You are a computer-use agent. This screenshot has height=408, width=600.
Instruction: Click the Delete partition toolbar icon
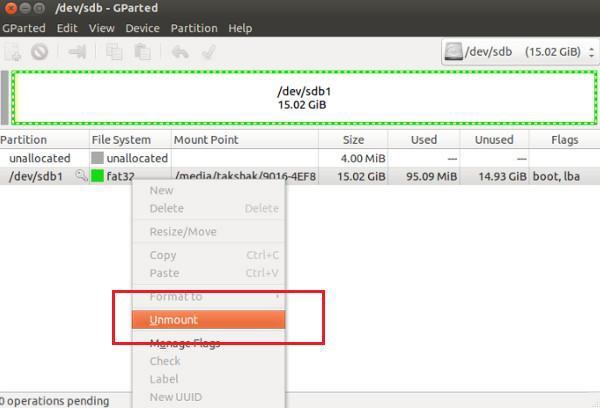click(39, 52)
